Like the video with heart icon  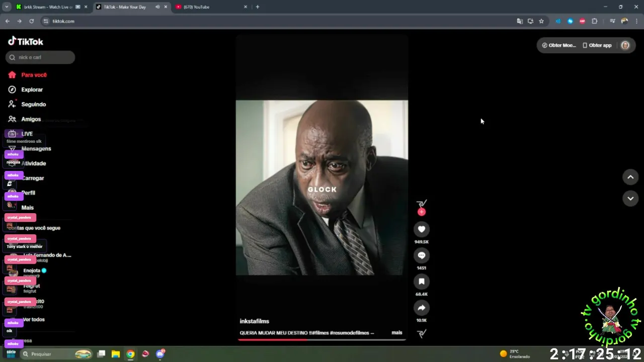422,229
